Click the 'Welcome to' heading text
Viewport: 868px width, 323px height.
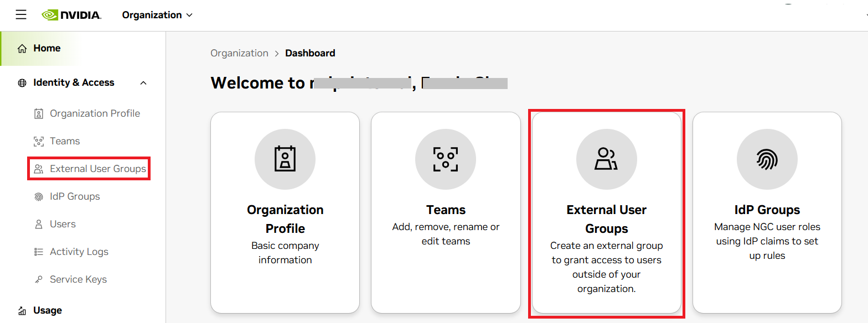257,83
